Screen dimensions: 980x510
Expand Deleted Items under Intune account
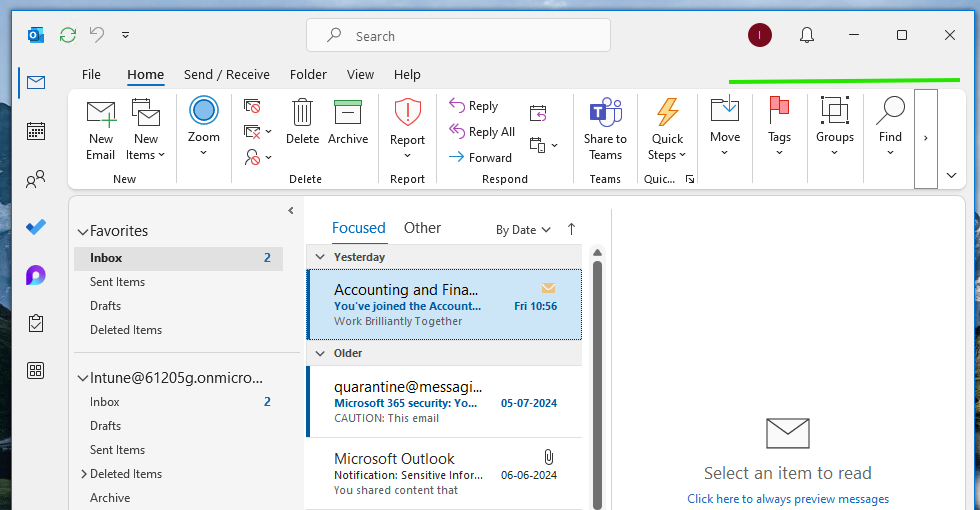(83, 474)
